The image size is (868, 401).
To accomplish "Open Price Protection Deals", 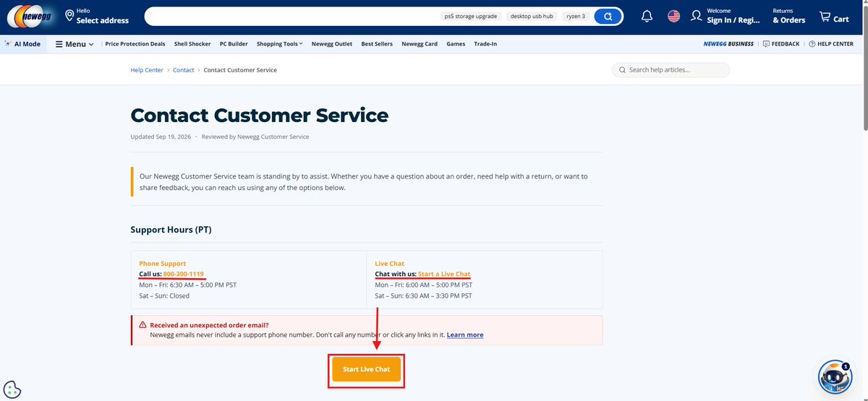I will [135, 44].
